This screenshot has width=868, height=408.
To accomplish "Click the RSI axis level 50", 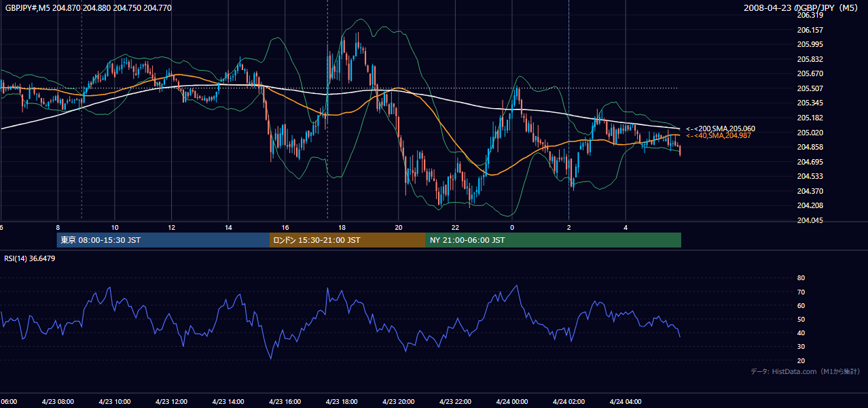I will [801, 319].
